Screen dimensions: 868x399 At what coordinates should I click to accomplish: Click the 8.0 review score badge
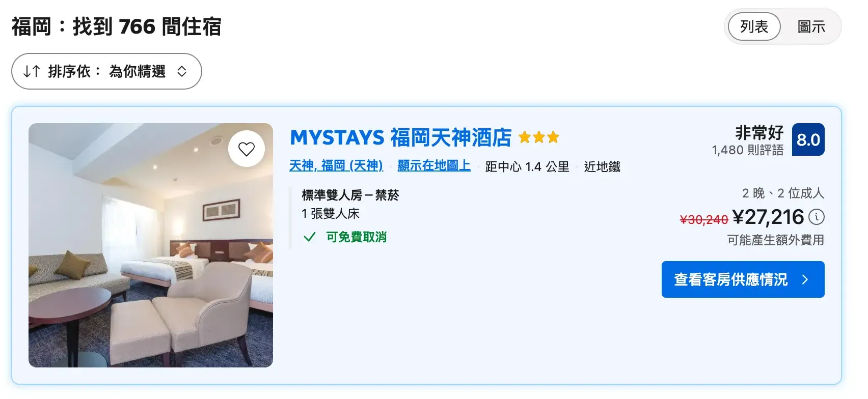point(808,139)
